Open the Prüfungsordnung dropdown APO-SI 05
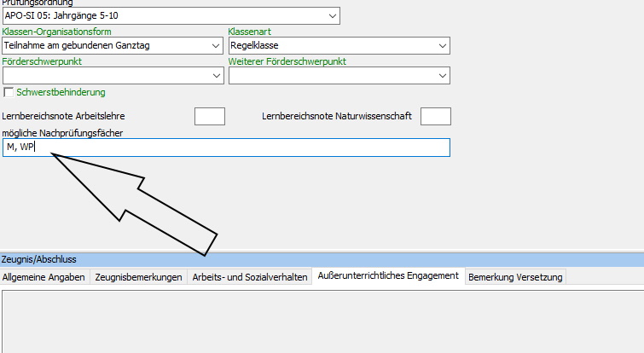The width and height of the screenshot is (644, 353). pyautogui.click(x=171, y=16)
